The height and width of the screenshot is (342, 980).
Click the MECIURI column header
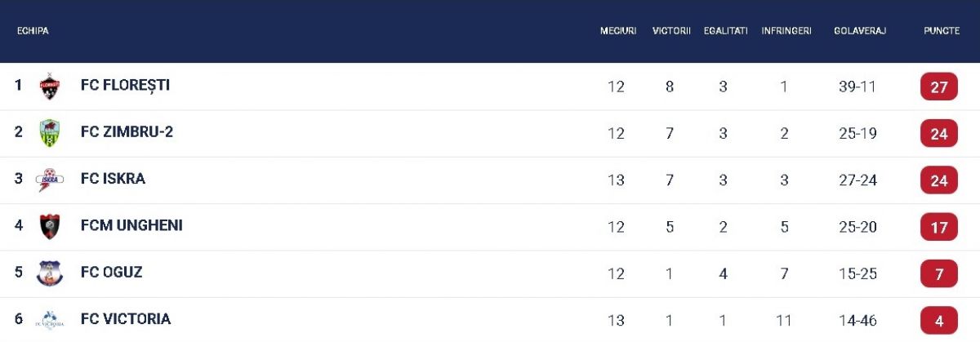click(x=617, y=31)
